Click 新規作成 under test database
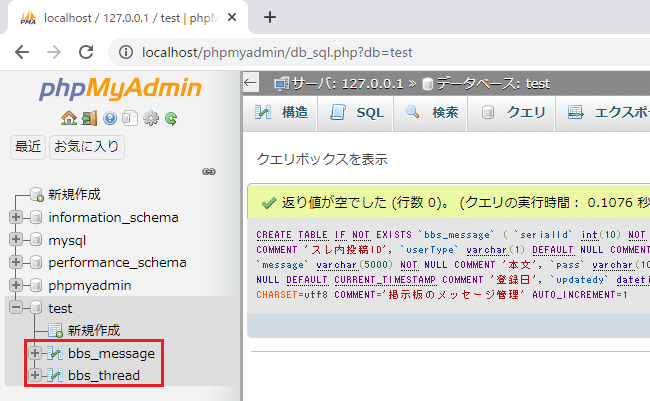Viewport: 650px width, 401px height. pyautogui.click(x=94, y=331)
